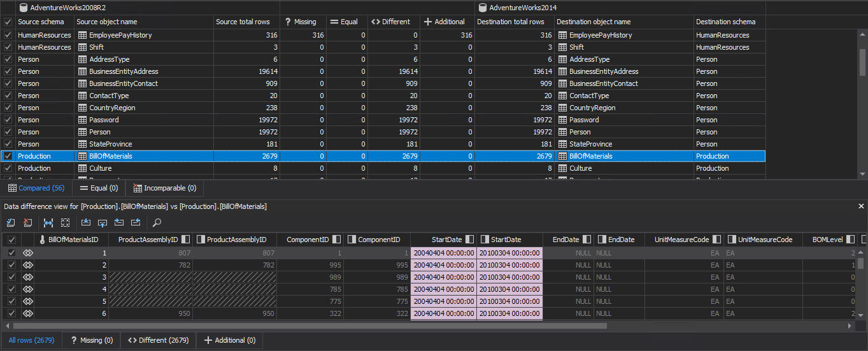This screenshot has width=868, height=351.
Task: Click the hatched source ProductAssemblyID cell in row 4
Action: [151, 289]
